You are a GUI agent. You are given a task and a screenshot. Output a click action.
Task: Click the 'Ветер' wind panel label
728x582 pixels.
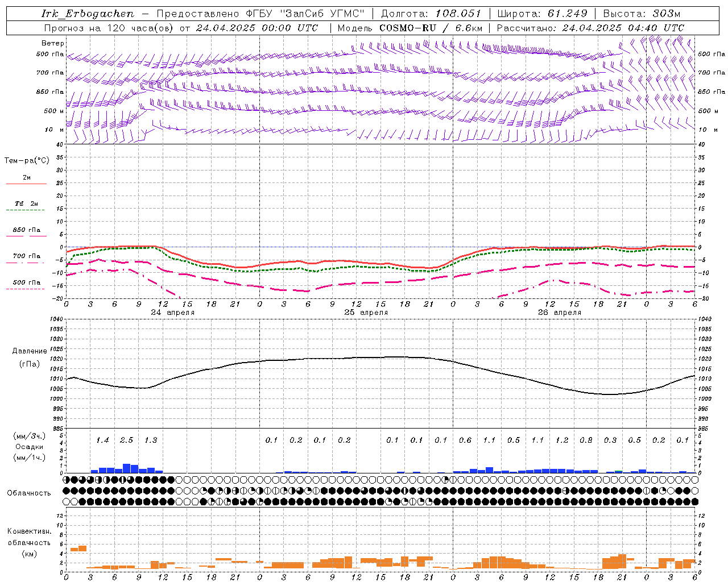(x=53, y=43)
